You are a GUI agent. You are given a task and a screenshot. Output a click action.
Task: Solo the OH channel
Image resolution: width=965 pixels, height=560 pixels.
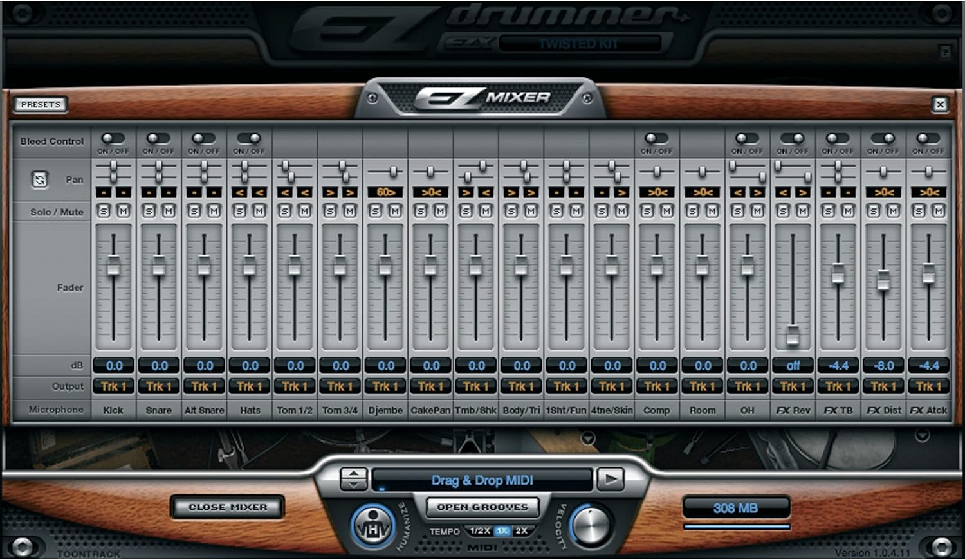pos(738,211)
